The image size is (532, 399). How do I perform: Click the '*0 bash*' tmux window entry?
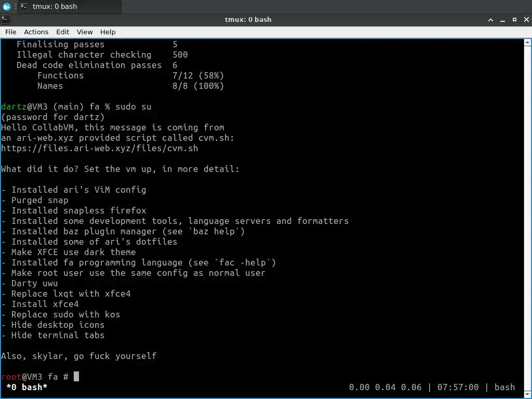(27, 387)
